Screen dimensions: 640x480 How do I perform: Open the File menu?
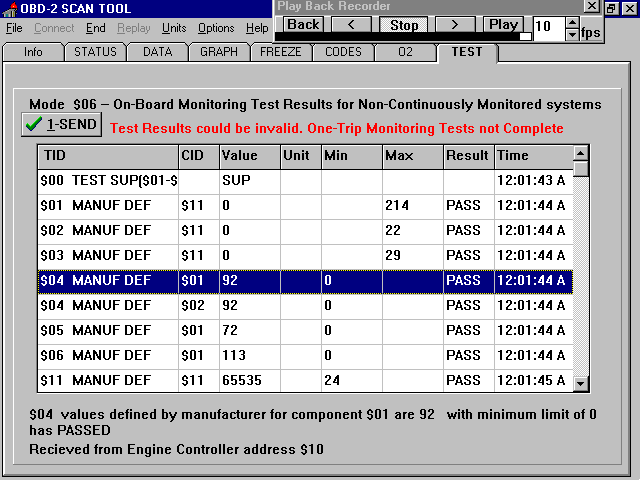click(x=14, y=28)
